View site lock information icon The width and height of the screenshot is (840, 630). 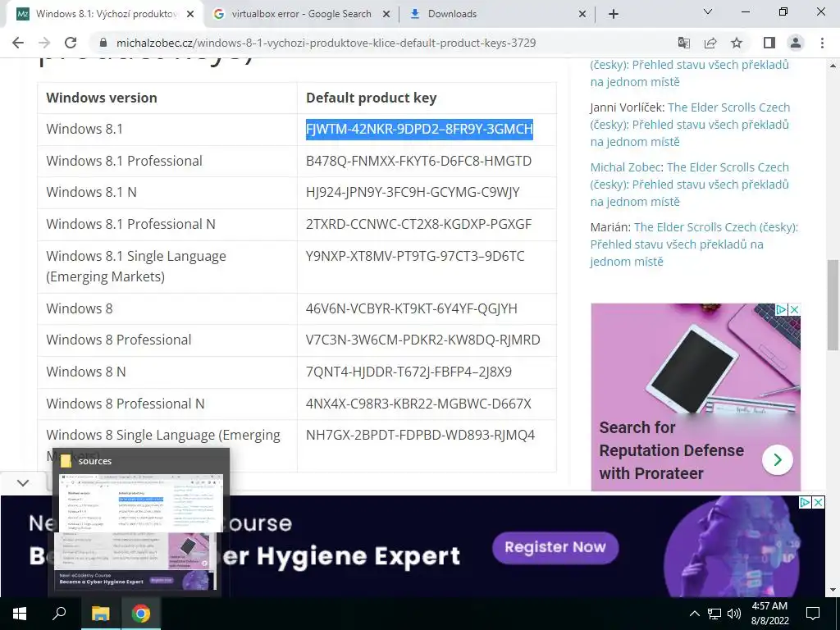104,43
